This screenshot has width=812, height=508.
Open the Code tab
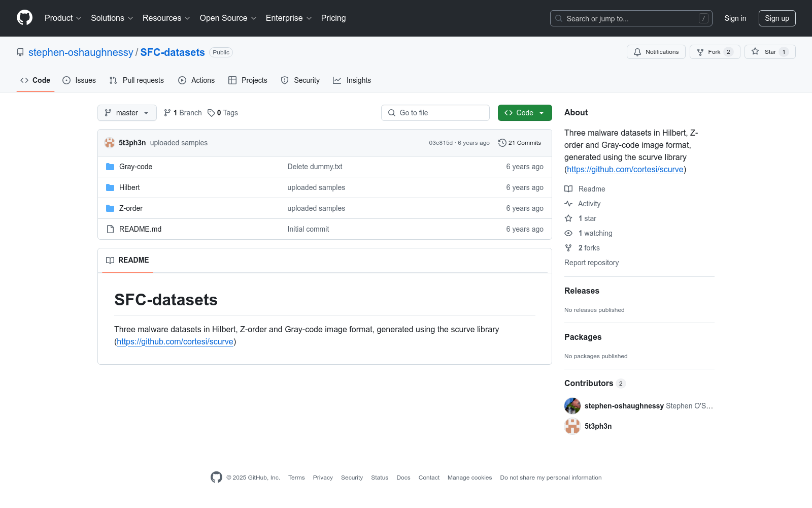click(x=36, y=80)
